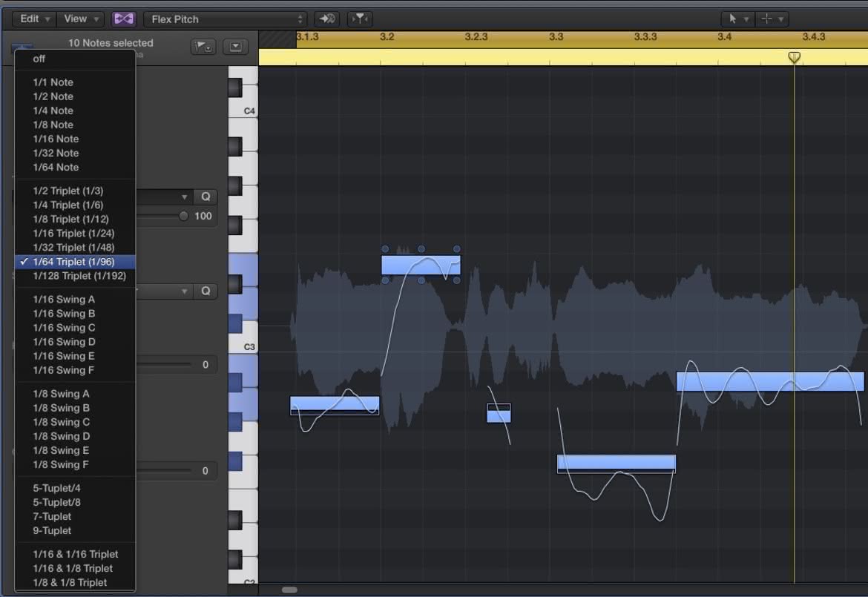Click the horizontal scrollbar thumb at the bottom

(x=289, y=590)
